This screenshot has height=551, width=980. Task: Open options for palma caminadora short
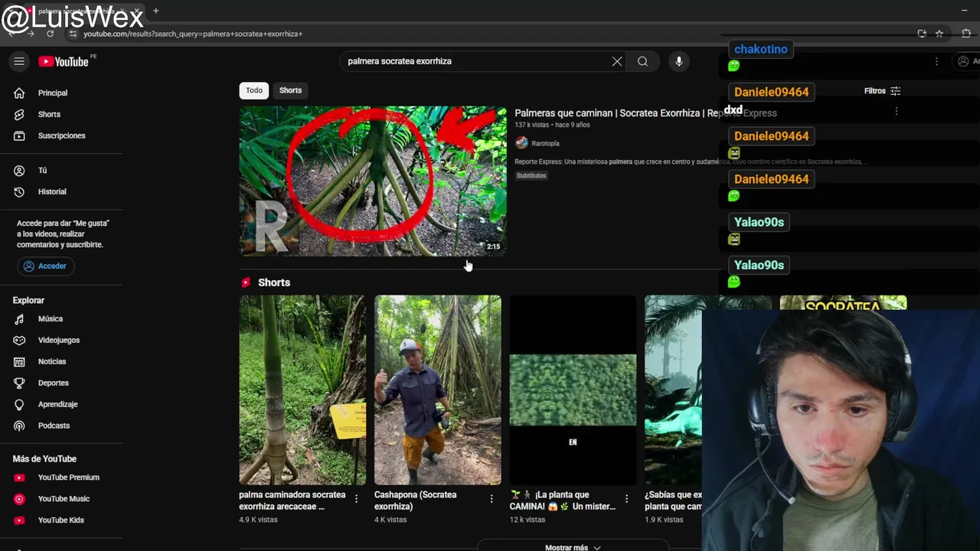pyautogui.click(x=356, y=499)
